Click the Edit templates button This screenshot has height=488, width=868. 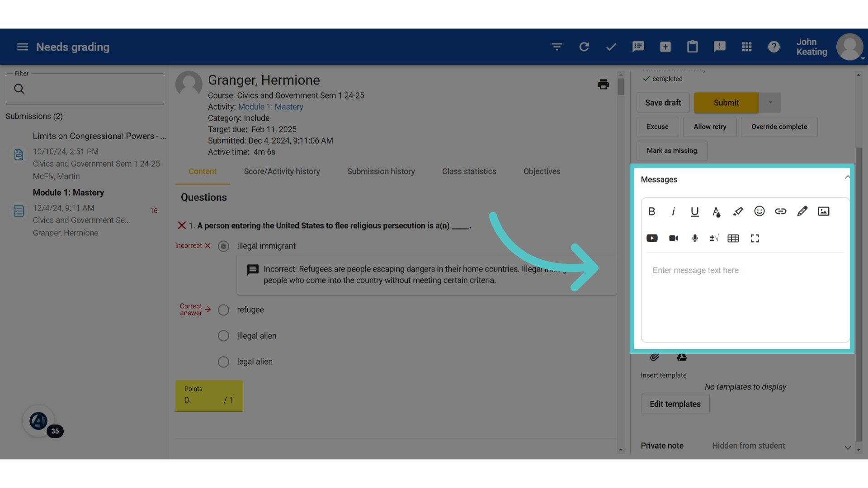675,404
